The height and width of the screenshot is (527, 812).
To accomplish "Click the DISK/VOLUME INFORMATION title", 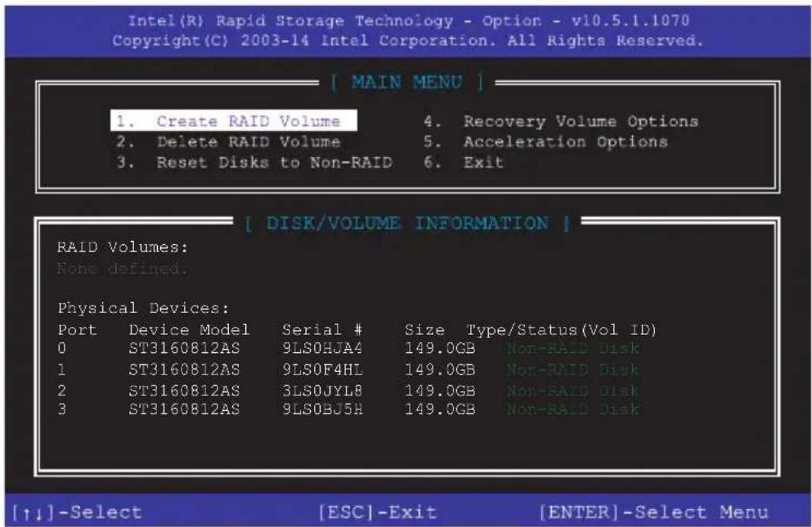I will [x=407, y=223].
